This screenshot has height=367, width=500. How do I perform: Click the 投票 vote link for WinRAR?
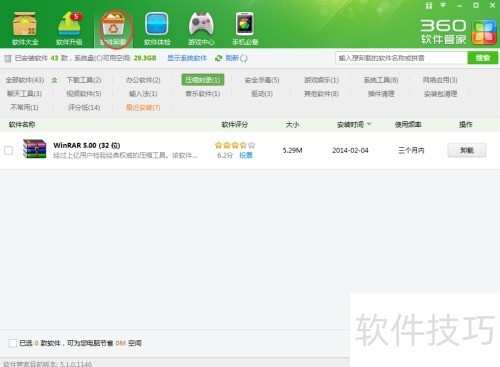tap(246, 155)
